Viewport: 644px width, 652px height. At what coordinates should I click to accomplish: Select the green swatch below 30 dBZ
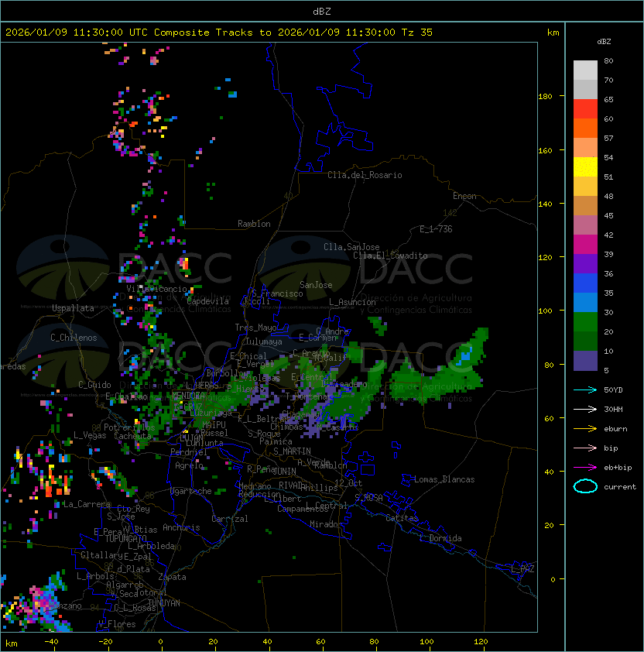coord(585,322)
